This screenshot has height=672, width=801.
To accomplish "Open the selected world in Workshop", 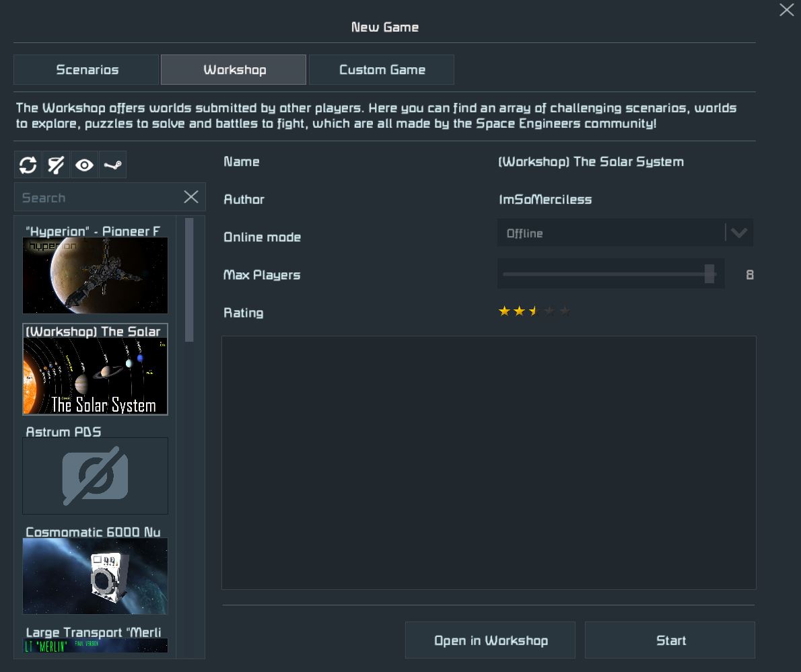I will pos(491,640).
